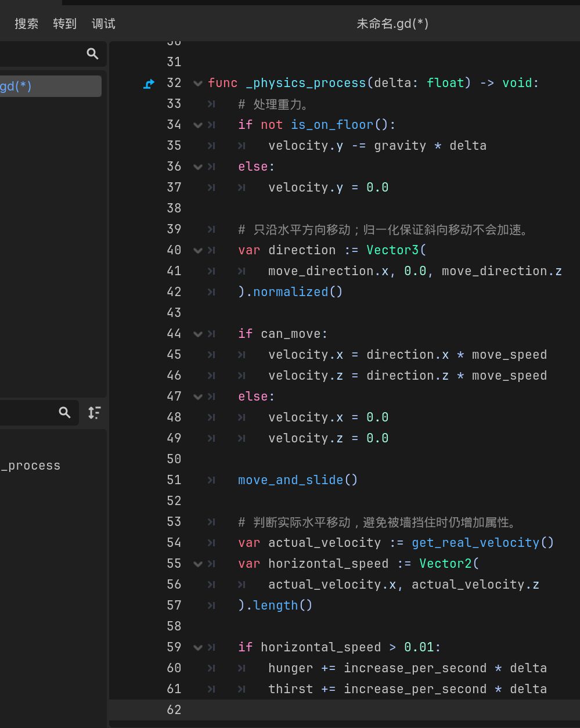This screenshot has height=728, width=580.
Task: Click the magnifier icon in the script filter box
Action: [x=92, y=54]
